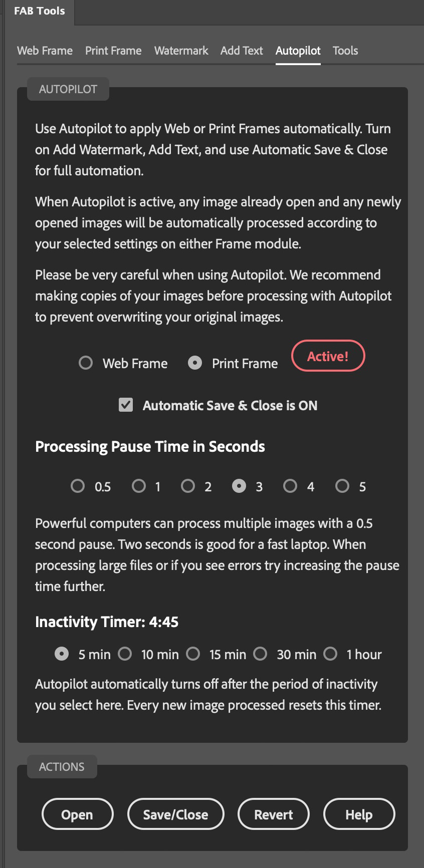424x868 pixels.
Task: Select the 1 hour inactivity timer
Action: tap(330, 654)
